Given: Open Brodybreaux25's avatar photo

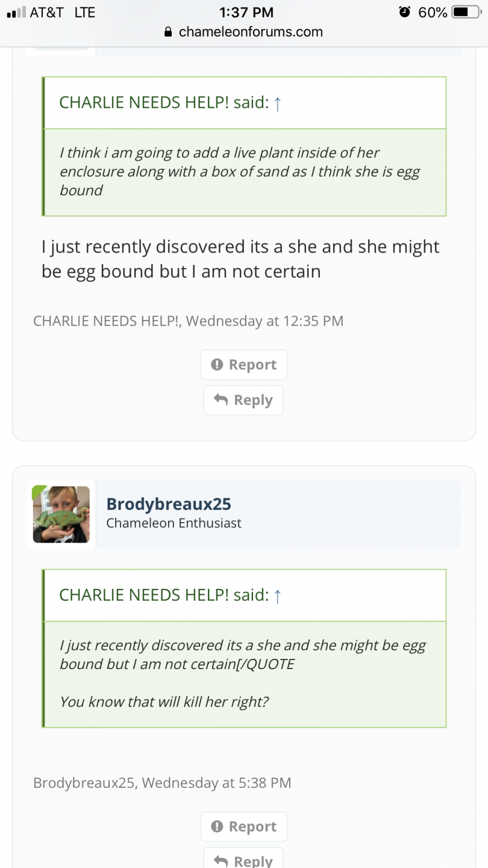Looking at the screenshot, I should tap(61, 514).
